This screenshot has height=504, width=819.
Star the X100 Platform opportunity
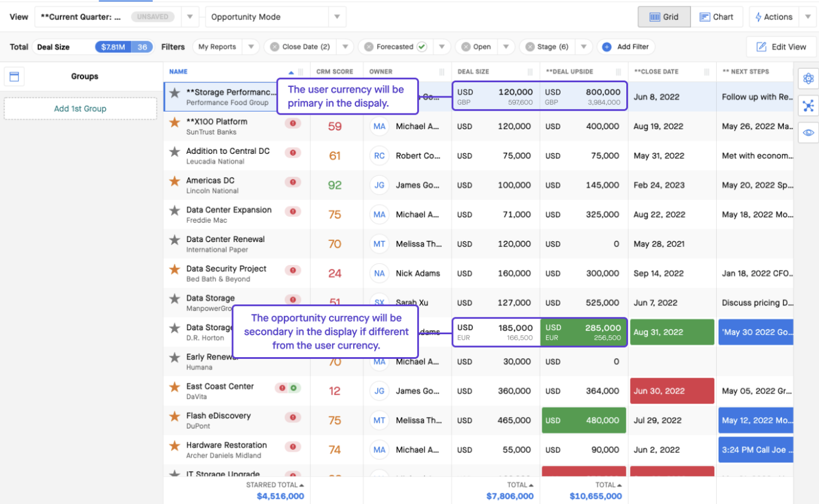pyautogui.click(x=174, y=122)
